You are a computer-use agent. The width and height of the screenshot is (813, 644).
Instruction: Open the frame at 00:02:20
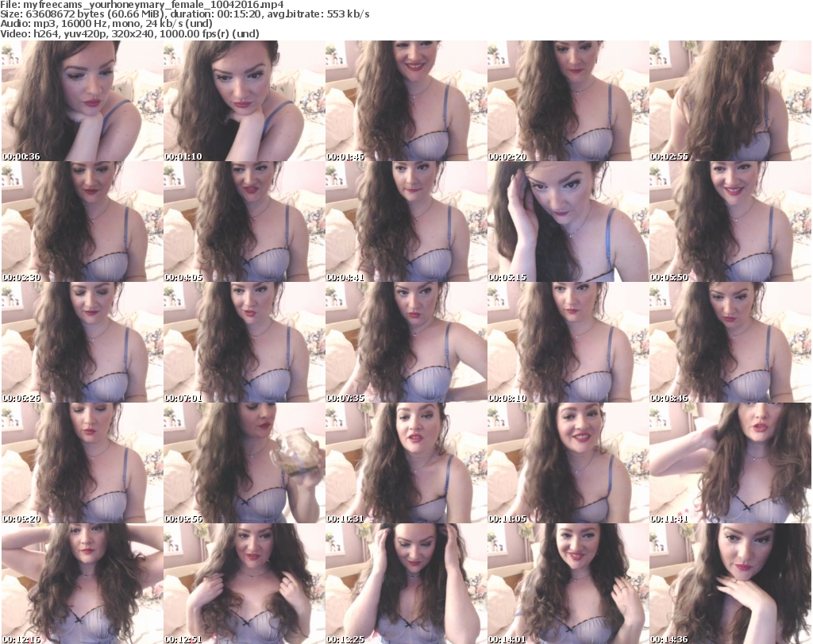[x=568, y=101]
